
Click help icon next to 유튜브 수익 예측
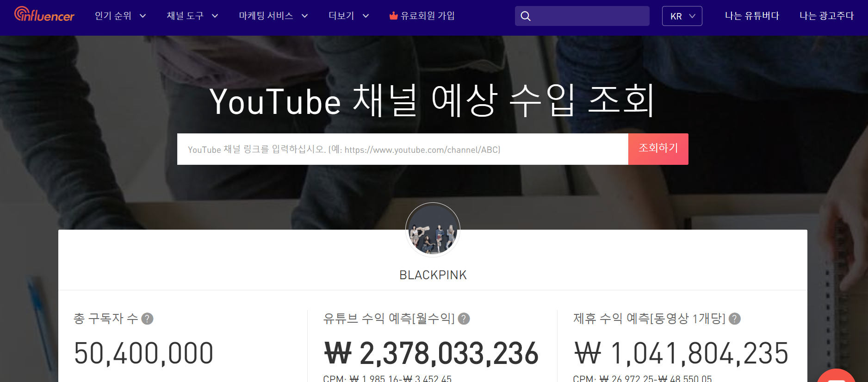click(464, 319)
